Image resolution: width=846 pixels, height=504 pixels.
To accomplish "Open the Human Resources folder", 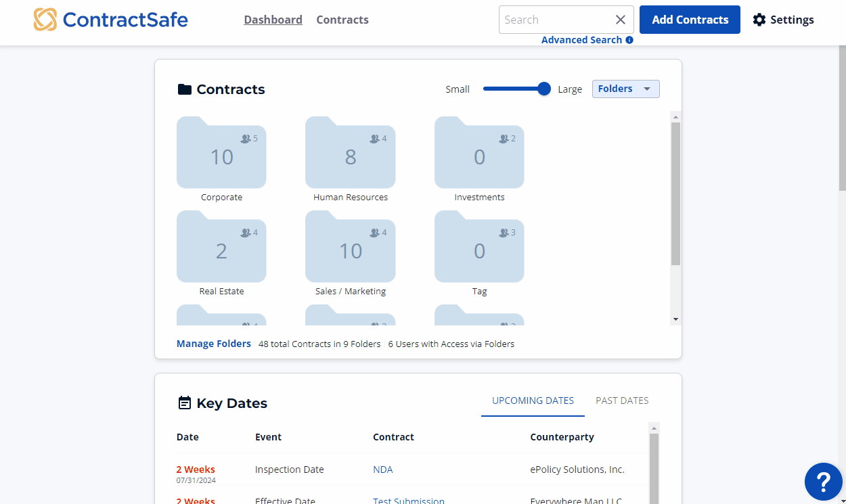I will coord(350,156).
